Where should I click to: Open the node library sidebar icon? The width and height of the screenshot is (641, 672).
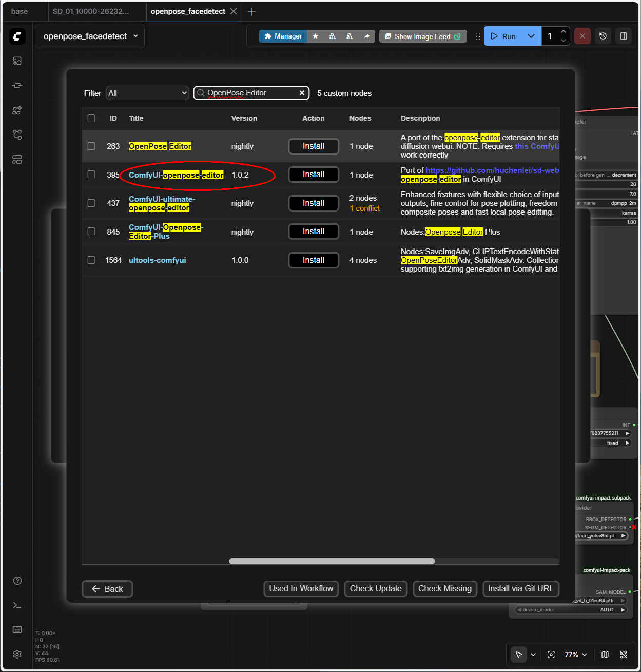(17, 110)
